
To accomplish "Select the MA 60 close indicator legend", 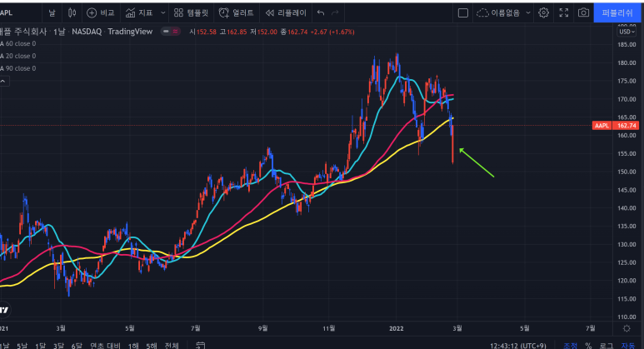I will pos(18,43).
